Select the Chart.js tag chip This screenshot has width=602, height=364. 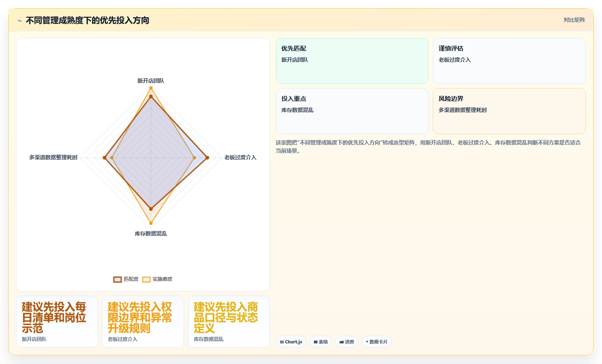291,342
